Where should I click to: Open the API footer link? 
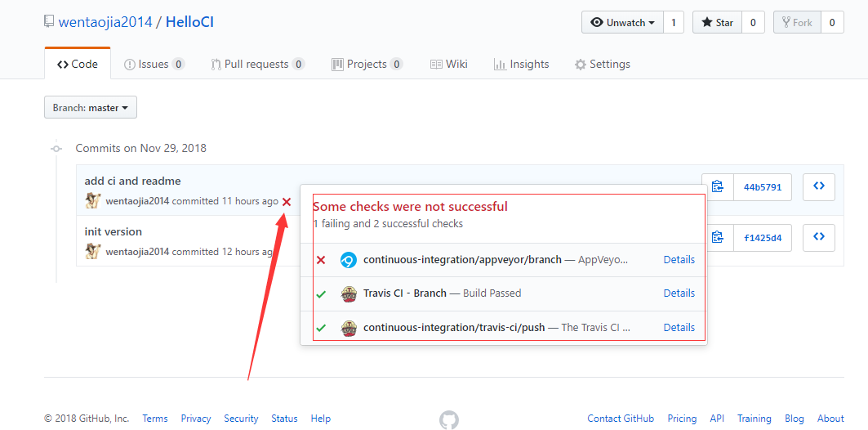point(717,419)
